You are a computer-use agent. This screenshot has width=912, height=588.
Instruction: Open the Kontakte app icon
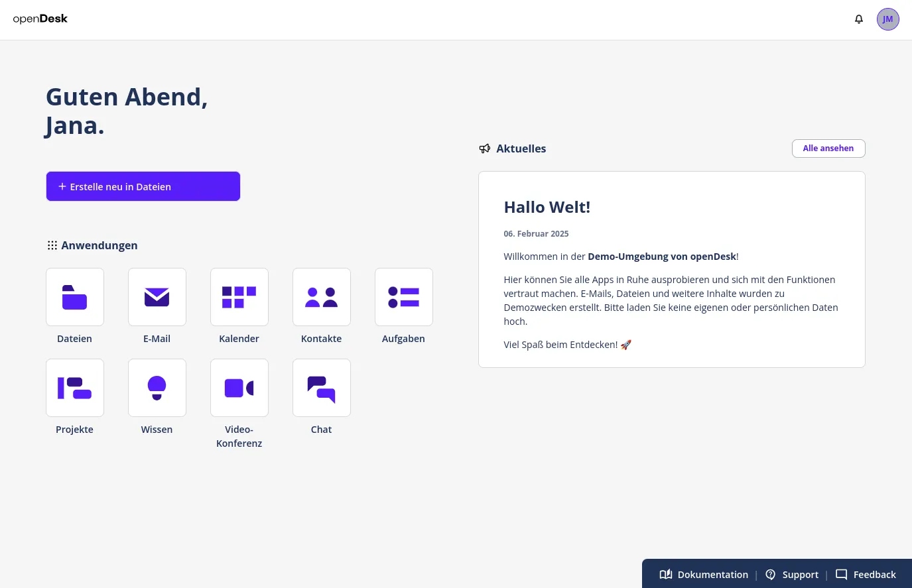[321, 297]
